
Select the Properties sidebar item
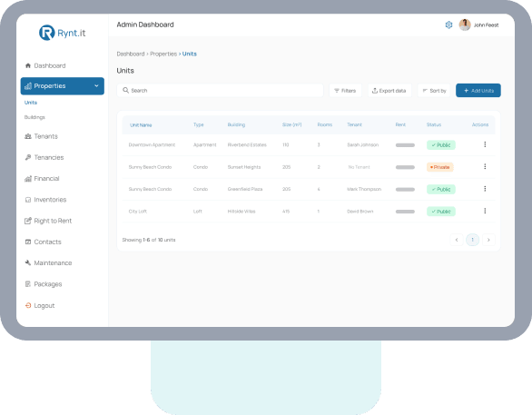click(x=62, y=86)
